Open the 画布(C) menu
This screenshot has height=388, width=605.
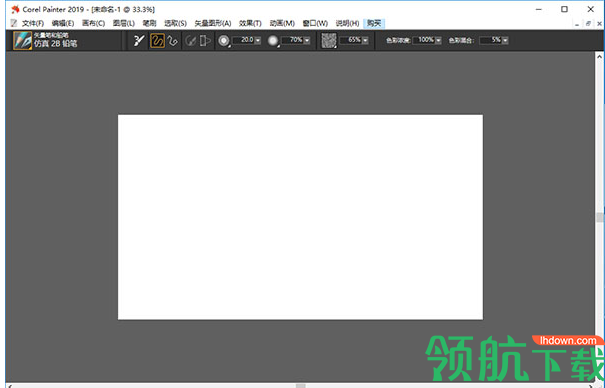coord(93,24)
